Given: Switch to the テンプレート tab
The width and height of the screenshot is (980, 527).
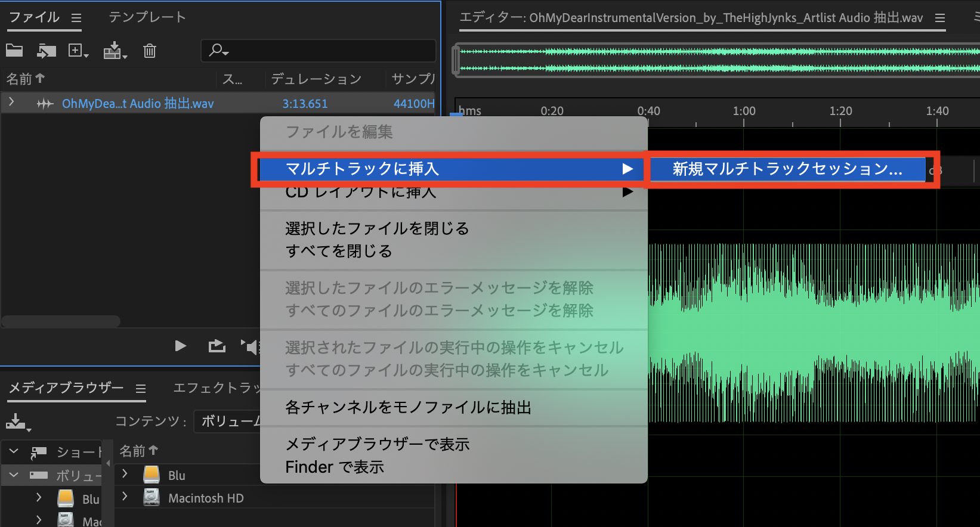Looking at the screenshot, I should pos(147,17).
